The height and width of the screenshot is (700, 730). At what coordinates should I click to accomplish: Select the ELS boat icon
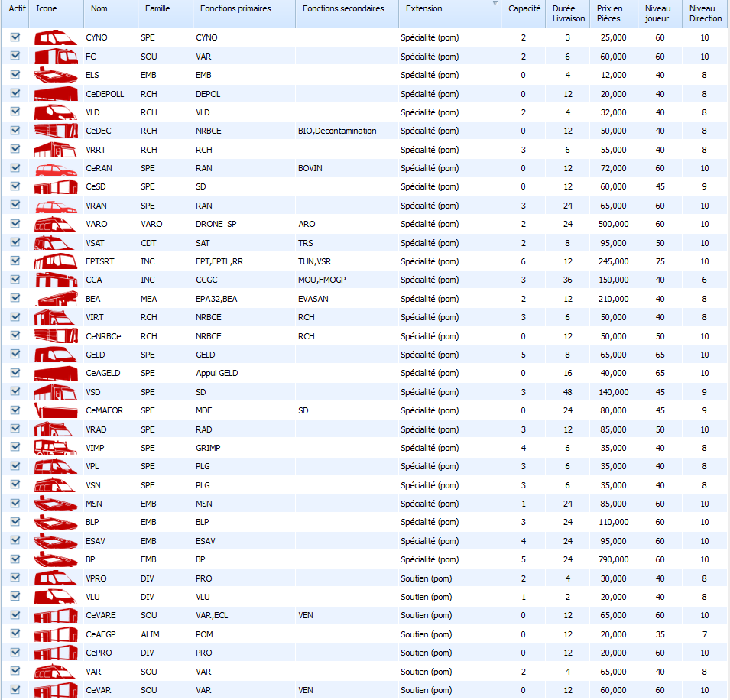[55, 75]
